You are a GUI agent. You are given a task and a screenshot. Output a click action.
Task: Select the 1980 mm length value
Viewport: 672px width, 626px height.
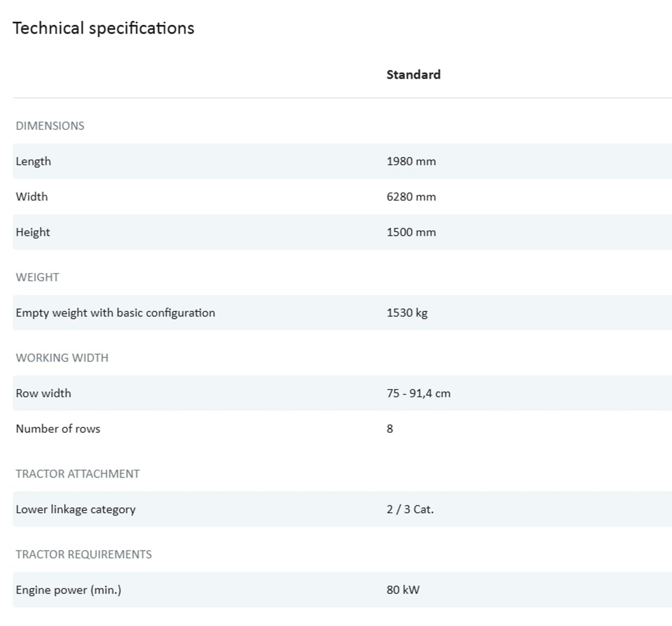coord(411,161)
